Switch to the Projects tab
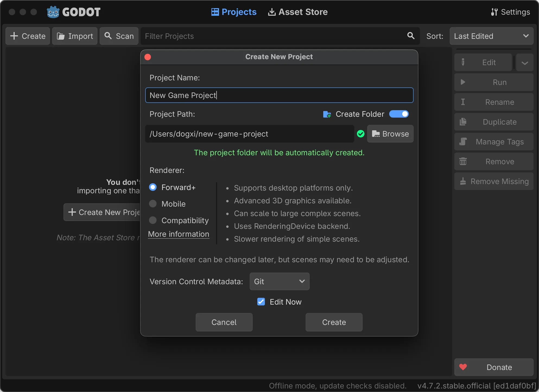 click(x=234, y=12)
